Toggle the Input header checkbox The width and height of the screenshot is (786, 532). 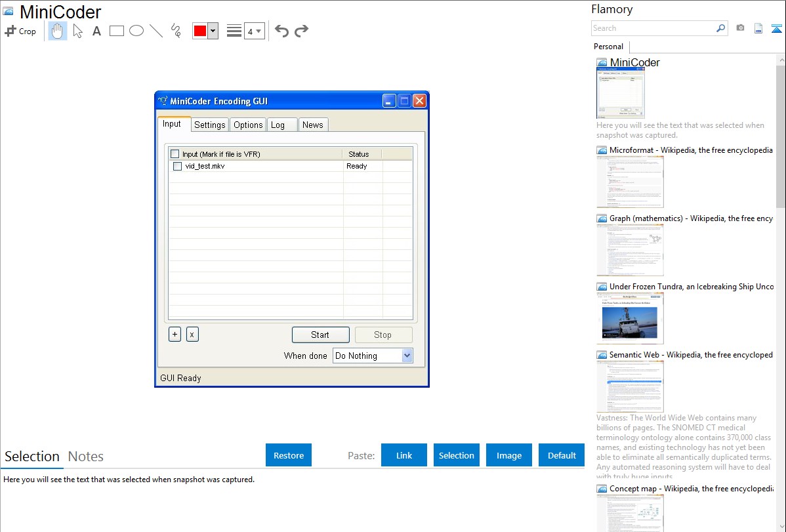(x=175, y=154)
